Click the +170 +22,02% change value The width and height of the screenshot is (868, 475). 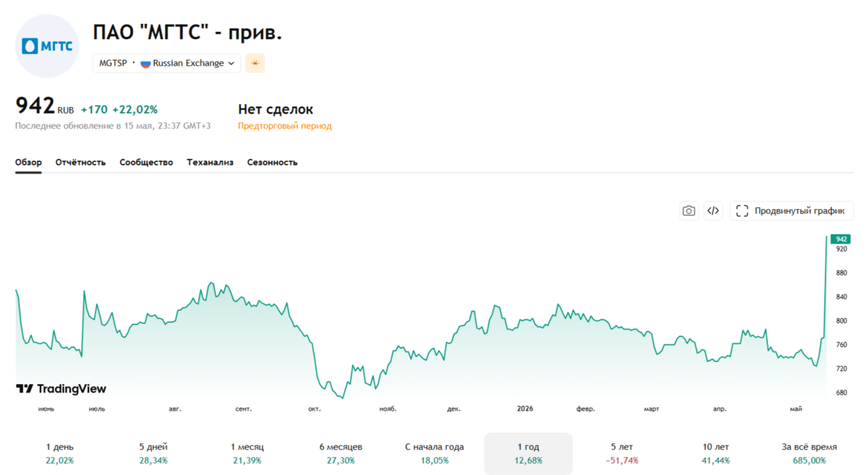pos(119,110)
